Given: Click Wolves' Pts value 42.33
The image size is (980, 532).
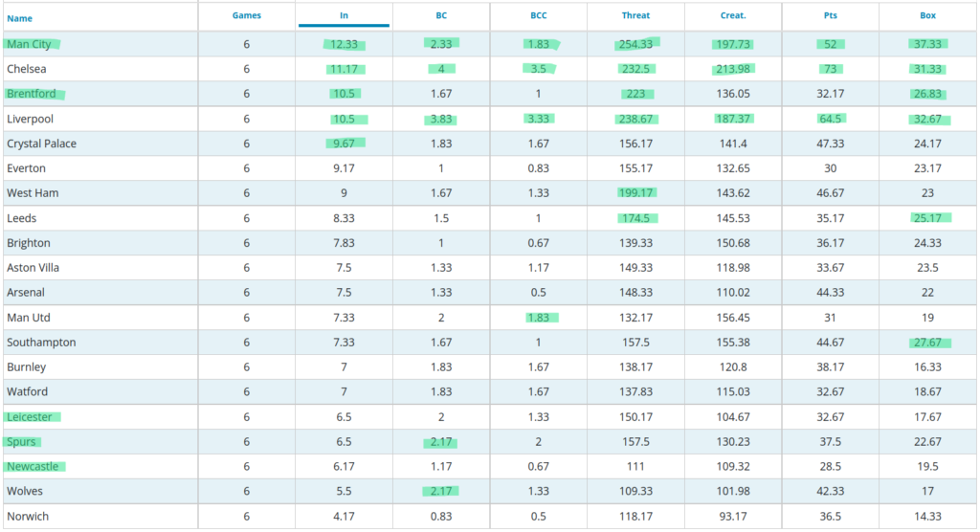Looking at the screenshot, I should tap(830, 492).
